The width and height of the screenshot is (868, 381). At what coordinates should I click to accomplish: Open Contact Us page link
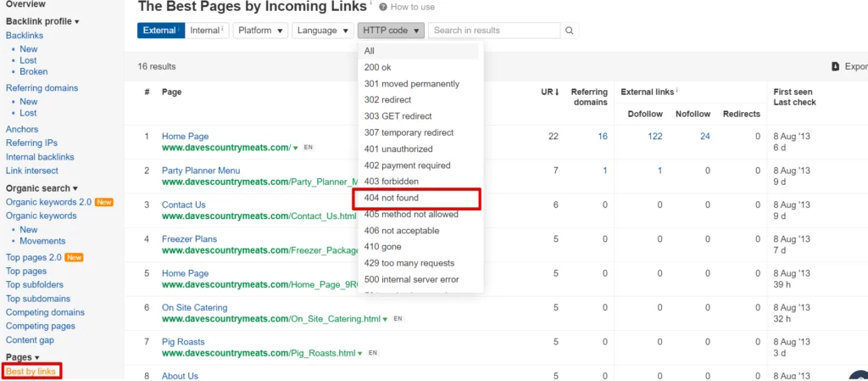184,205
